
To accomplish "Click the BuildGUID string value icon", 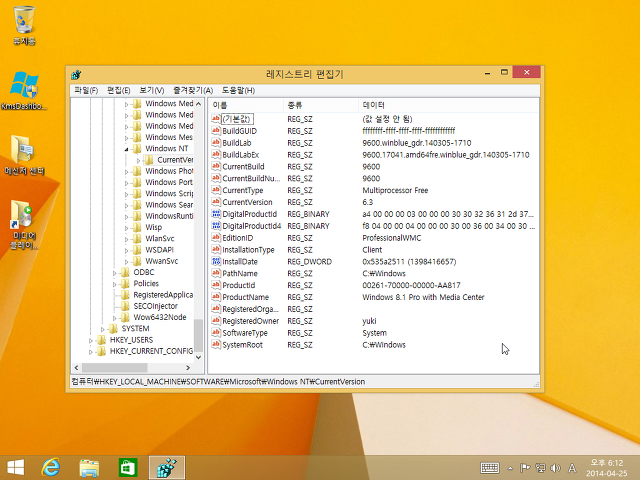I will click(x=216, y=131).
